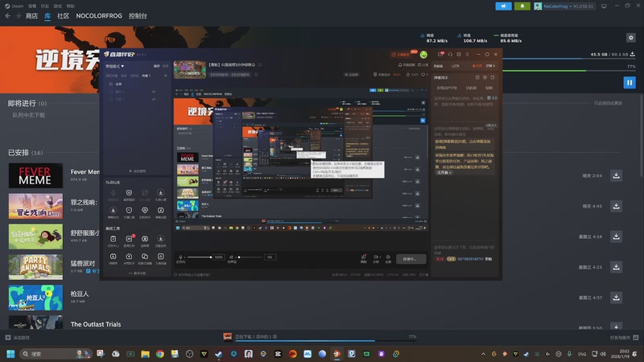Click Party Animals game thumbnail

pos(35,267)
